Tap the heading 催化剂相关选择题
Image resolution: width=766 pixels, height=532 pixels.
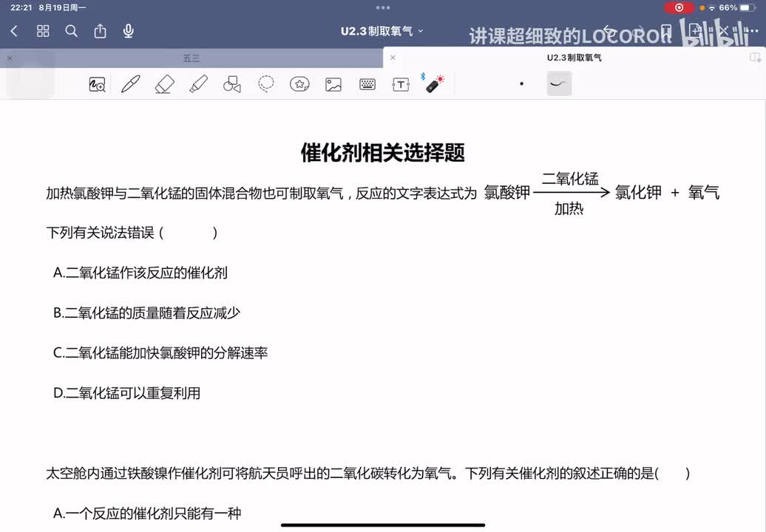coord(382,153)
